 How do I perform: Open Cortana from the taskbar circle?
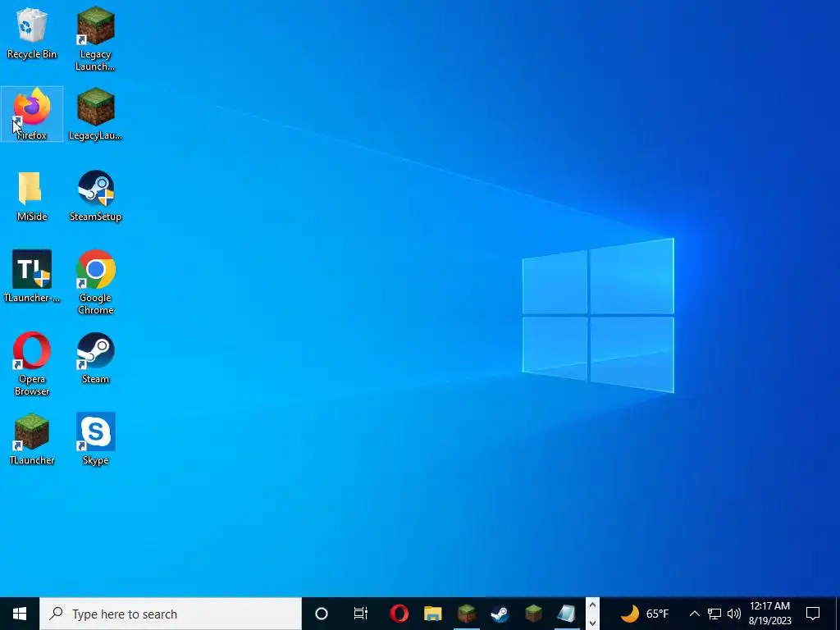coord(321,614)
